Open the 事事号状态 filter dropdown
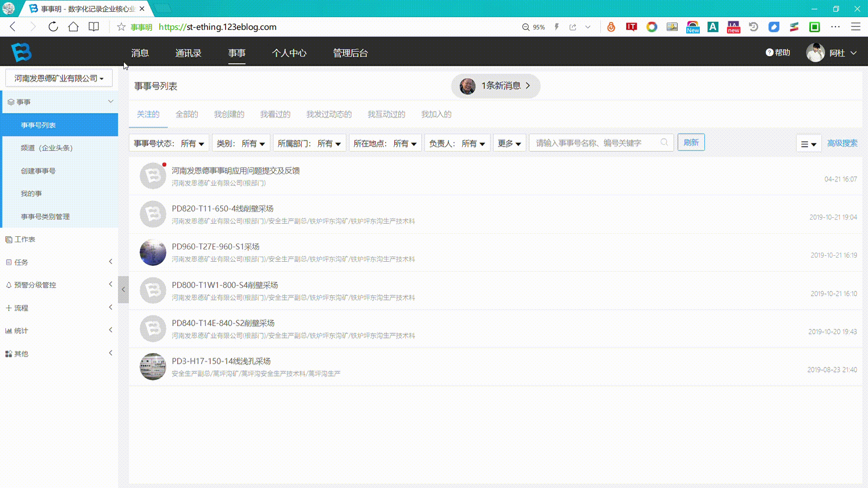 [x=169, y=143]
